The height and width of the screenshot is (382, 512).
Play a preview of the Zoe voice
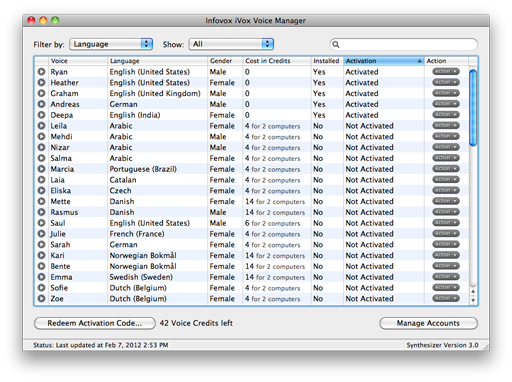pyautogui.click(x=41, y=299)
